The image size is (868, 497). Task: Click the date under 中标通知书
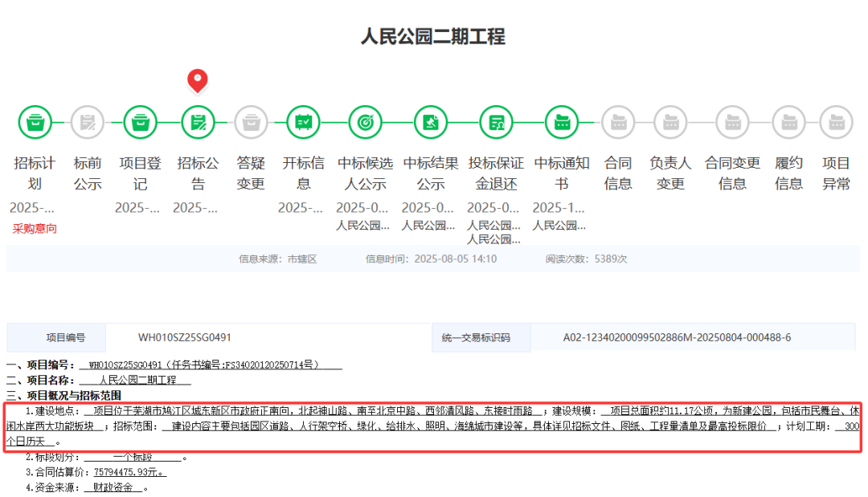[x=559, y=208]
